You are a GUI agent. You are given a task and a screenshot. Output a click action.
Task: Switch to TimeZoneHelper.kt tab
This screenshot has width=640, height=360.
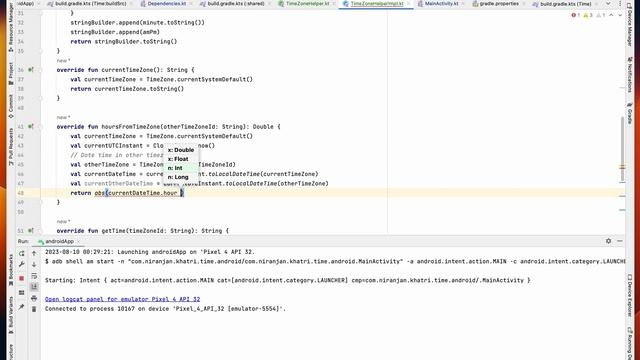coord(307,4)
